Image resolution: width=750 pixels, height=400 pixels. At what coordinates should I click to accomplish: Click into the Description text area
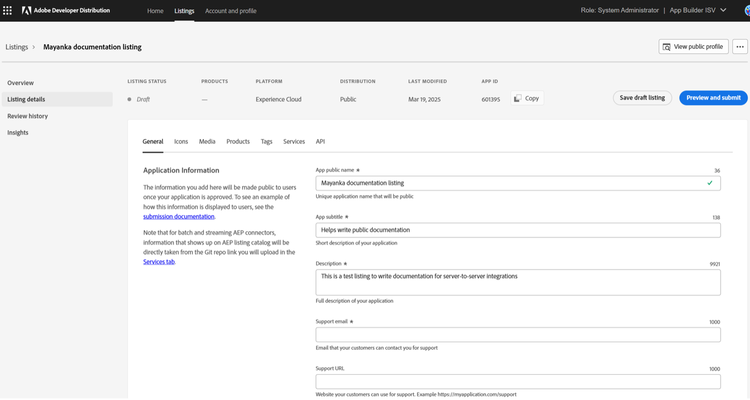(x=518, y=282)
